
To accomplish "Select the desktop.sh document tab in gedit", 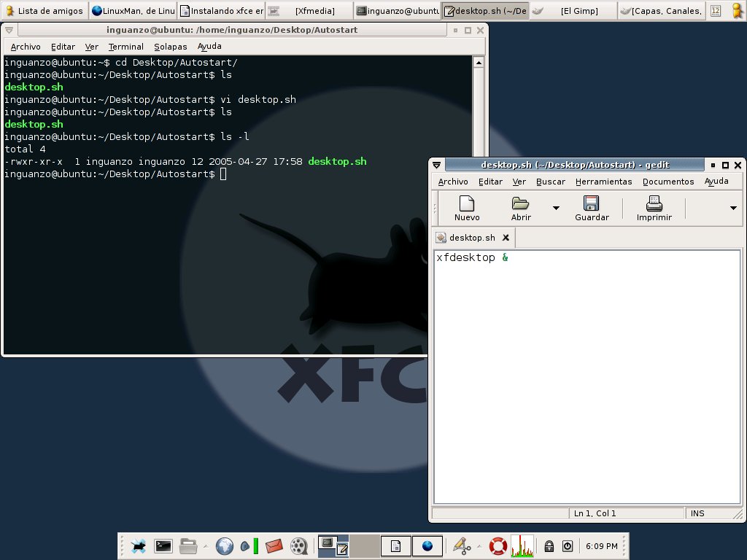I will coord(472,237).
